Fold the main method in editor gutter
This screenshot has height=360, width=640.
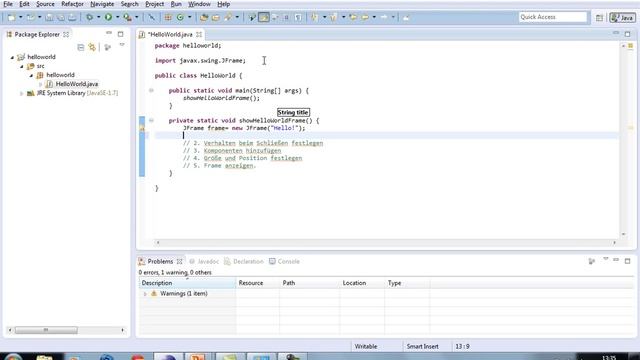(x=151, y=90)
